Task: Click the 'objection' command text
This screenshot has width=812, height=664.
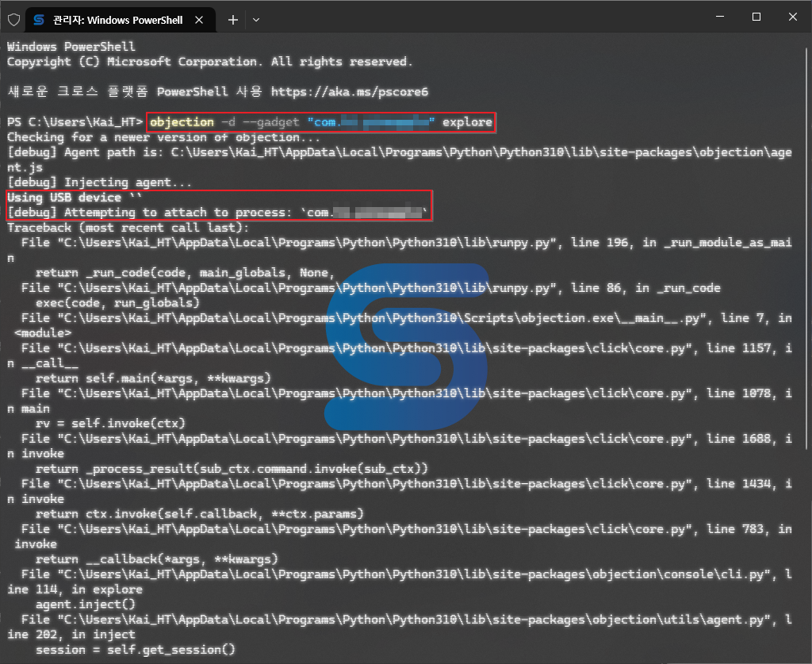Action: (182, 122)
